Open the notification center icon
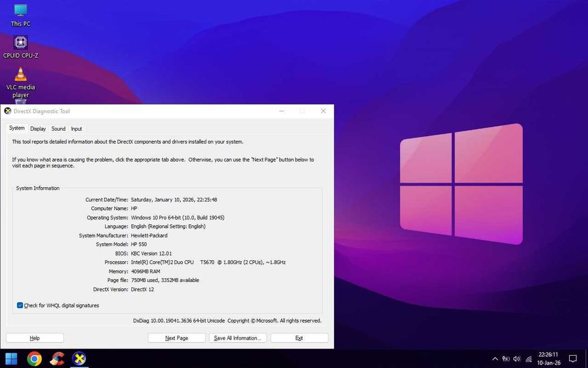The height and width of the screenshot is (368, 588). click(x=573, y=359)
